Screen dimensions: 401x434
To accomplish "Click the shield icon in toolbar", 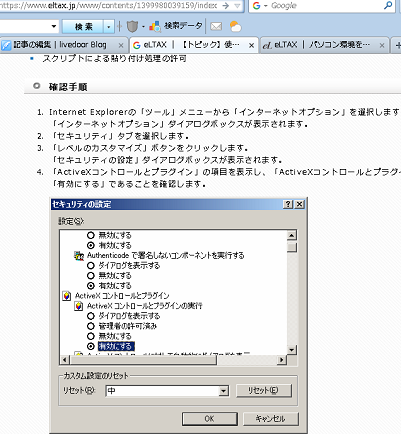I will 132,26.
